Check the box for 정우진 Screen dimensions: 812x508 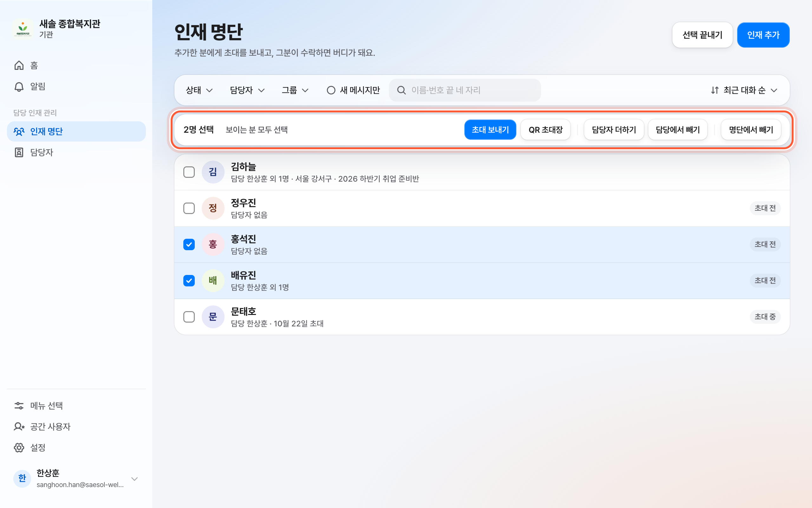(189, 208)
